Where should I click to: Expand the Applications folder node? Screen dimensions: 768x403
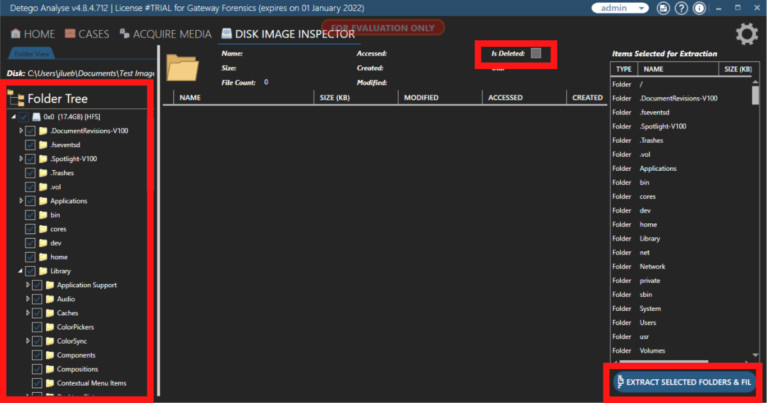click(21, 201)
